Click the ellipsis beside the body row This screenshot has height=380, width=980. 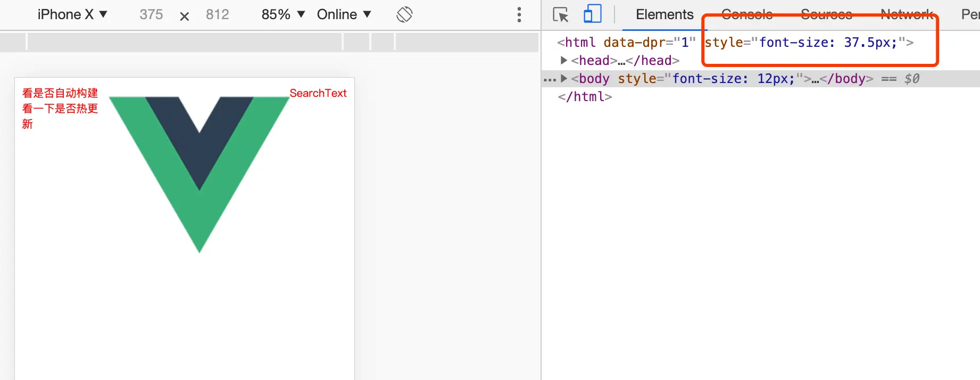550,80
